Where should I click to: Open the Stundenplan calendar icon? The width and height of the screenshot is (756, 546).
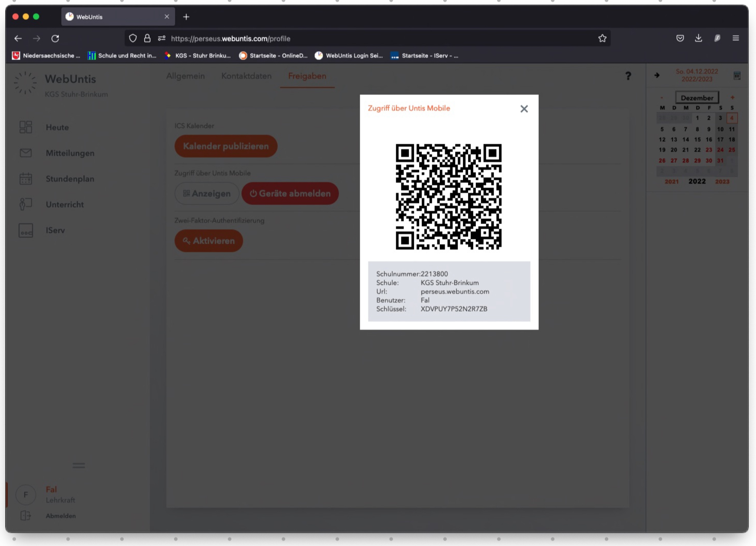26,179
